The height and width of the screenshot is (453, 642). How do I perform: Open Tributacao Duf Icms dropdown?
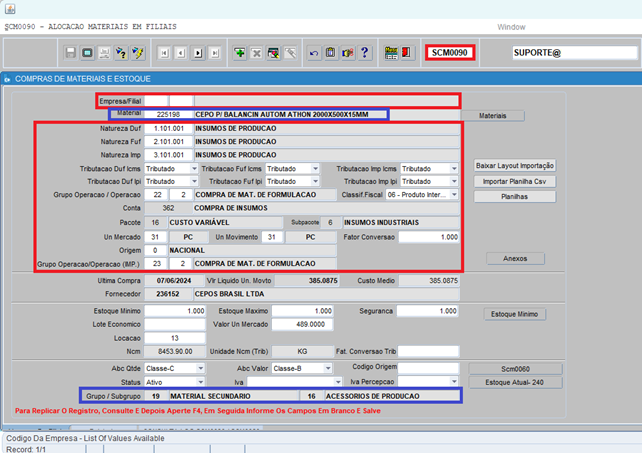point(194,169)
